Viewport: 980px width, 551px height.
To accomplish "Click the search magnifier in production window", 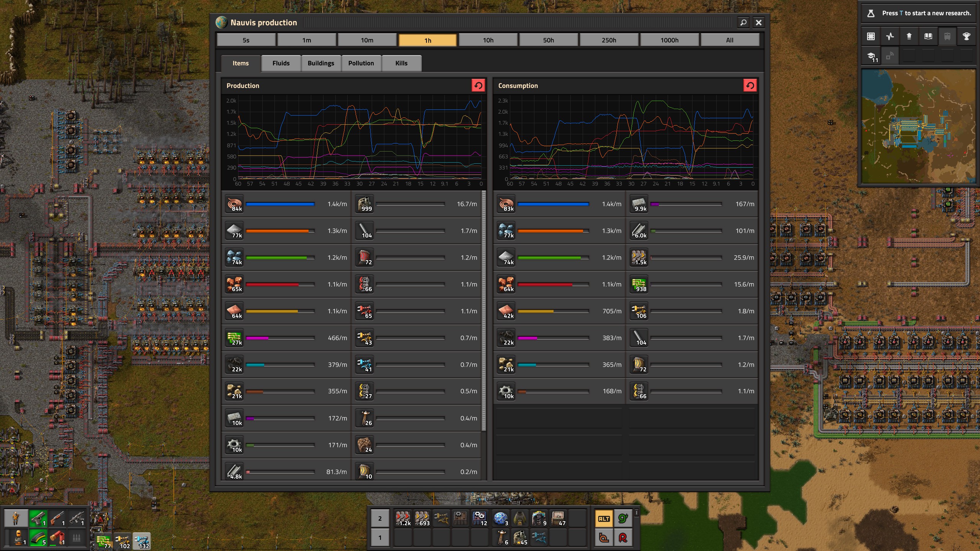I will (743, 23).
